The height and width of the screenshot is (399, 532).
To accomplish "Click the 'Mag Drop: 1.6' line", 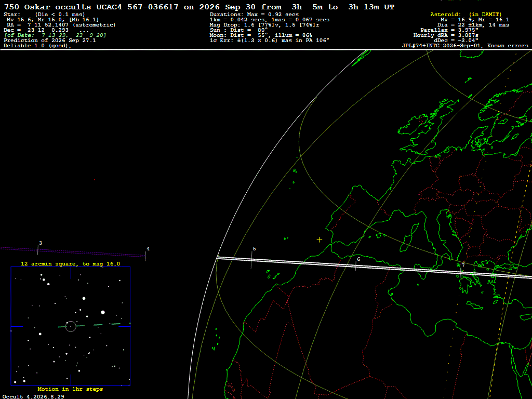I will (x=264, y=25).
